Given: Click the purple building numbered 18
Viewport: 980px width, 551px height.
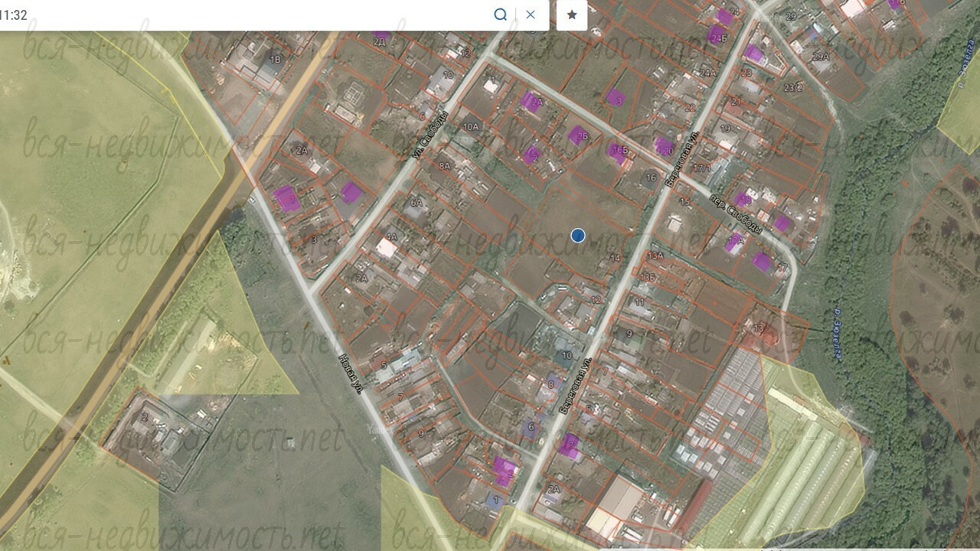Looking at the screenshot, I should point(742,199).
